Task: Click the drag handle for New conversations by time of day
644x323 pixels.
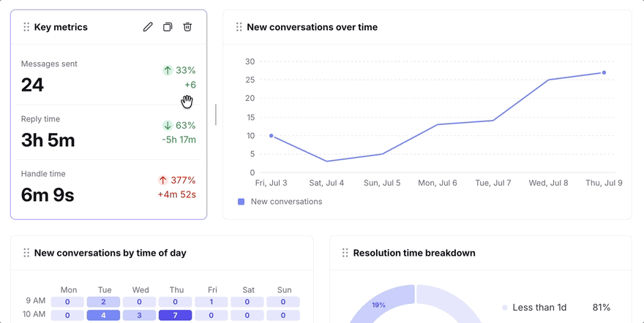Action: pyautogui.click(x=26, y=253)
